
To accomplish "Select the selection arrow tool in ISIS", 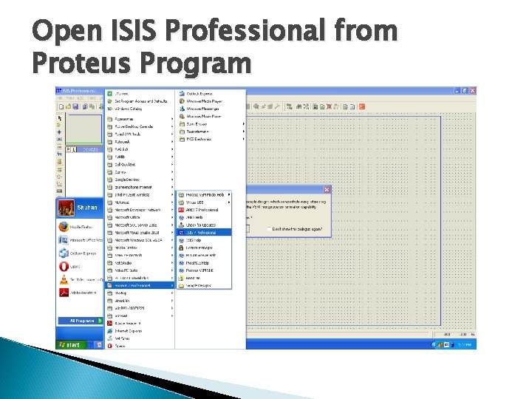I will 60,118.
